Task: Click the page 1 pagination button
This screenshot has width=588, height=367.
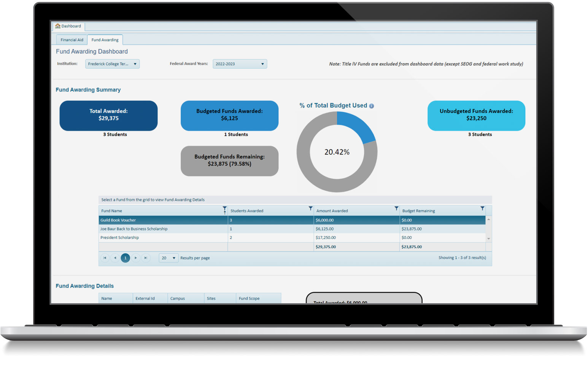Action: 125,258
